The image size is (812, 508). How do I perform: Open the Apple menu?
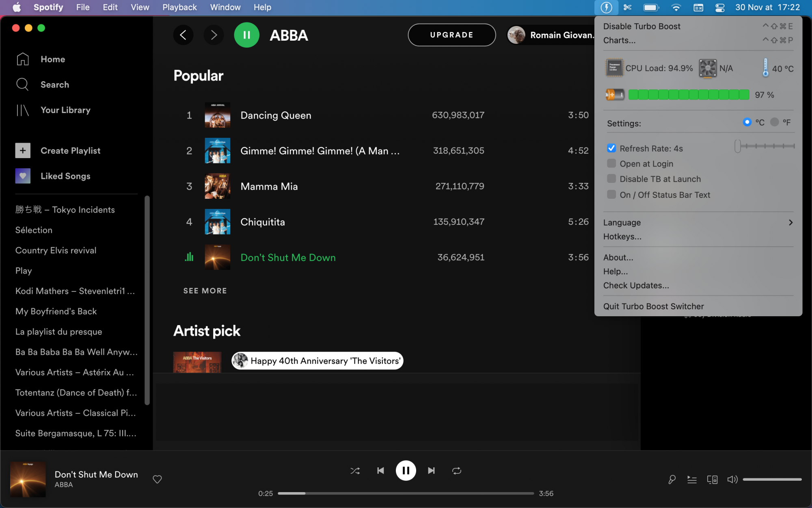[17, 7]
